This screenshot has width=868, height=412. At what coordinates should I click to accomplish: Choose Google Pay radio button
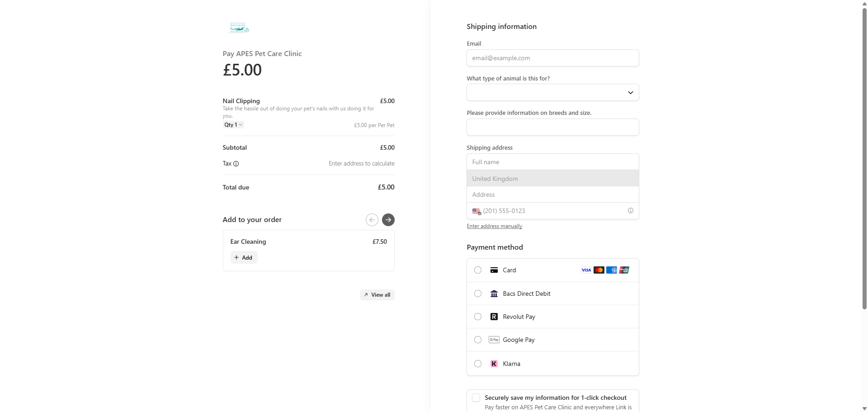pyautogui.click(x=478, y=340)
